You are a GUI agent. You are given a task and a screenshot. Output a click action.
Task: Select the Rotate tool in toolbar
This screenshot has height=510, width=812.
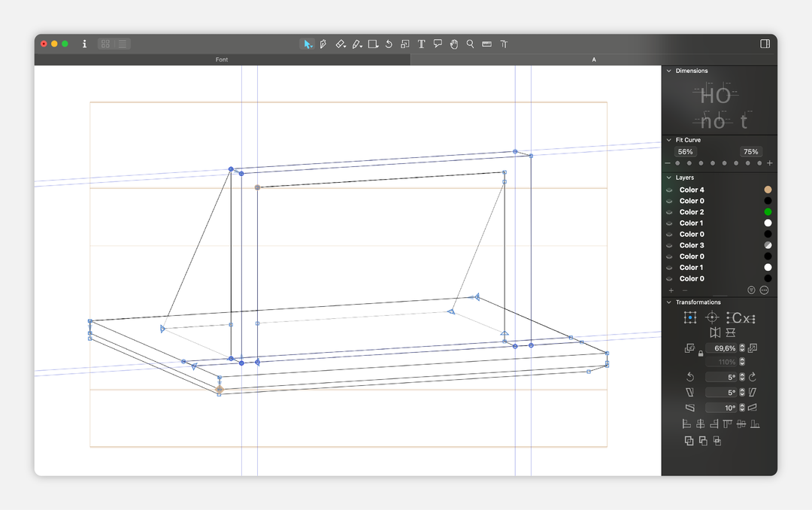389,44
